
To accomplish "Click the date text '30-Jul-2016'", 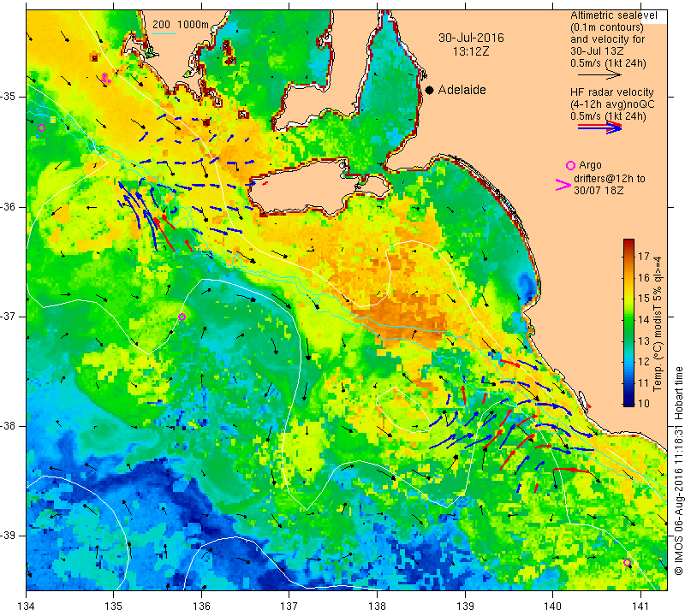I will 471,38.
